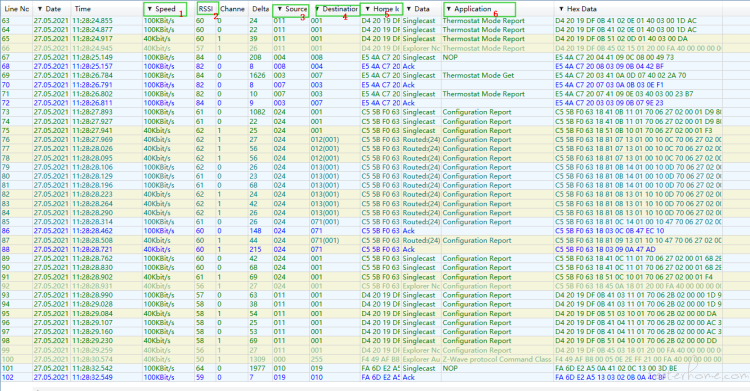The height and width of the screenshot is (391, 750).
Task: Click time cell 11:28:25.149
Action: [x=93, y=57]
